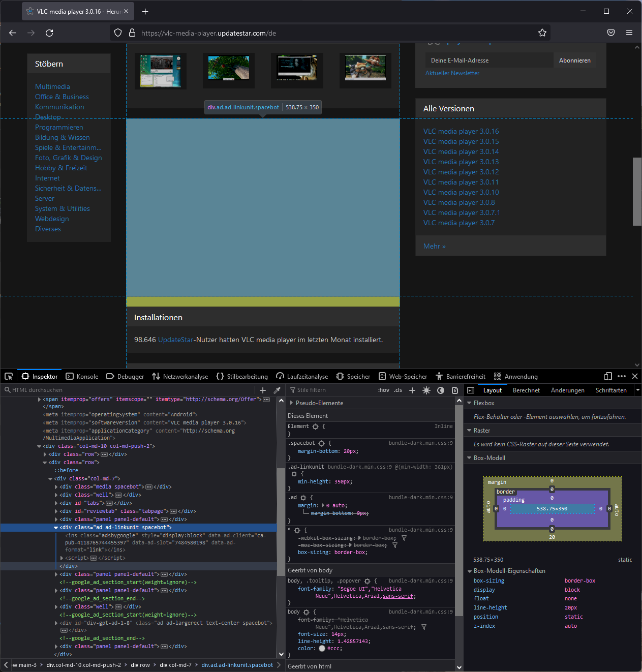
Task: Toggle the :hov pseudo-class panel
Action: [x=384, y=390]
